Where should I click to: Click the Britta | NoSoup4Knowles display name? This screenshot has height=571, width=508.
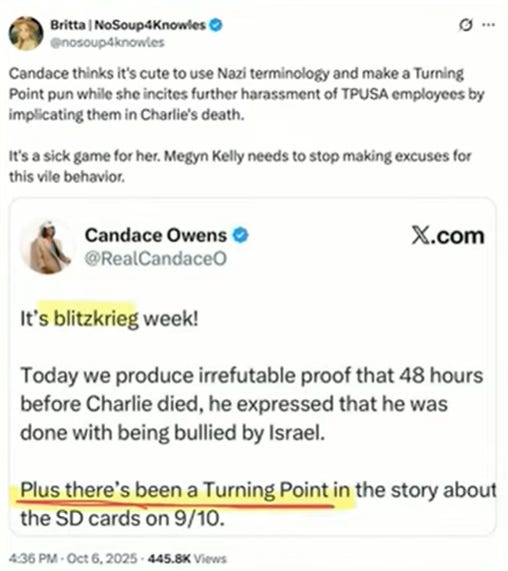pyautogui.click(x=128, y=25)
